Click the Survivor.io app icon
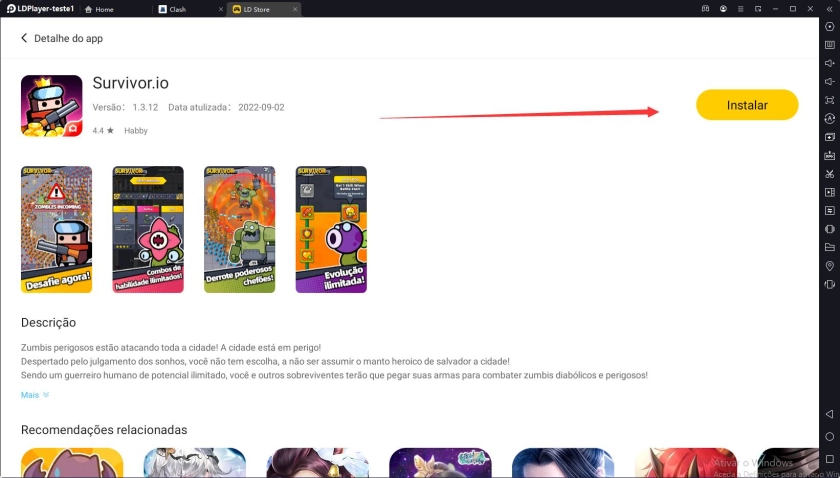The width and height of the screenshot is (840, 478). 51,106
